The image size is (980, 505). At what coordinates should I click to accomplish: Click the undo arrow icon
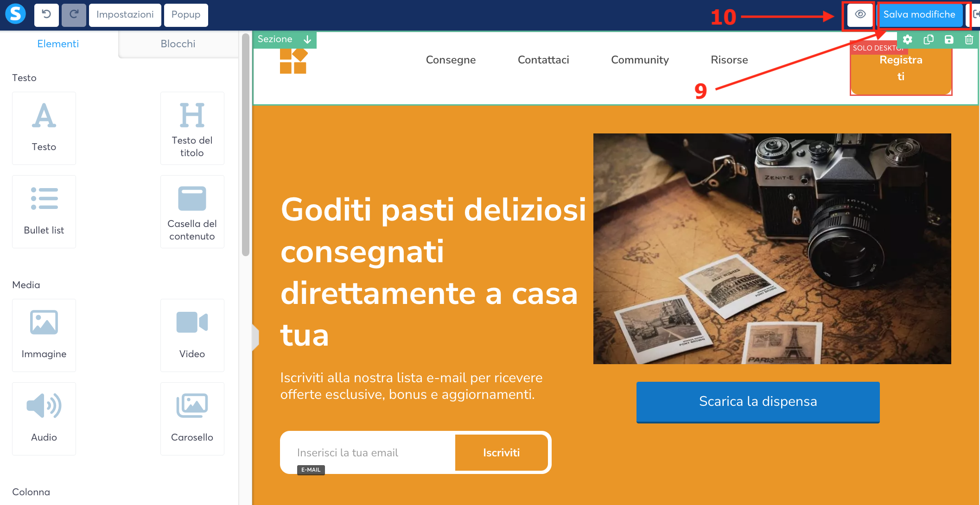46,15
